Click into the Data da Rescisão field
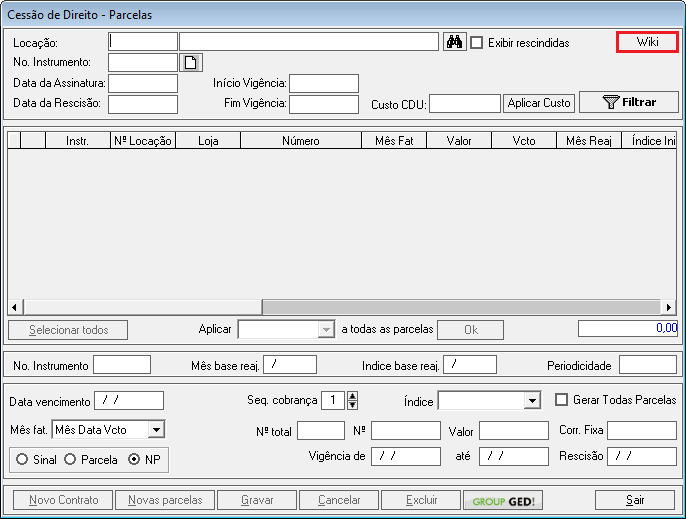The width and height of the screenshot is (686, 519). click(x=143, y=104)
